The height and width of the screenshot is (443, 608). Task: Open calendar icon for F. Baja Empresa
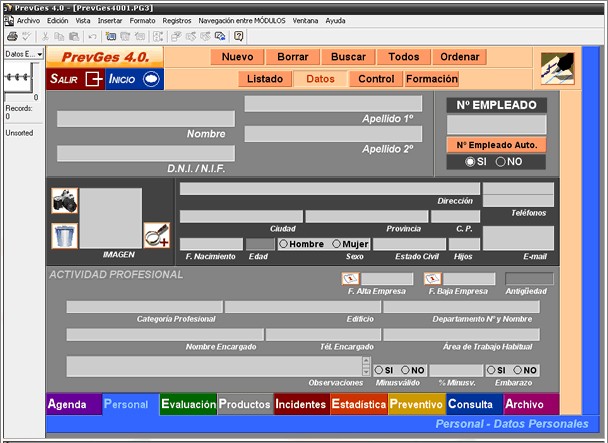[433, 279]
